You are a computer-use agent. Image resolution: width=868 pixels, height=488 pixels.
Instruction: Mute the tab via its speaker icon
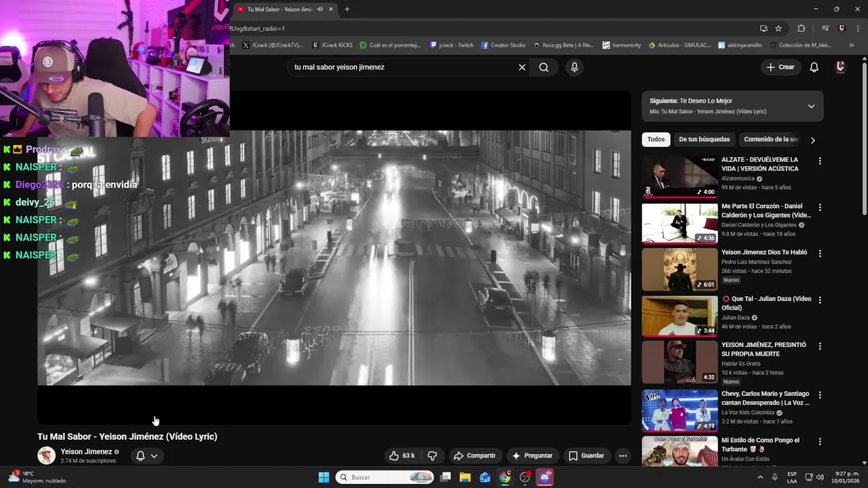tap(320, 9)
